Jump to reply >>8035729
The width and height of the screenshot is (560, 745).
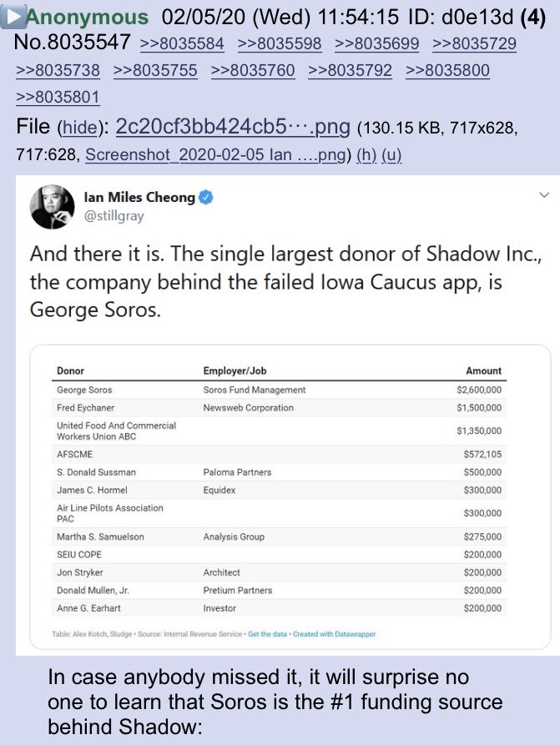pos(474,43)
